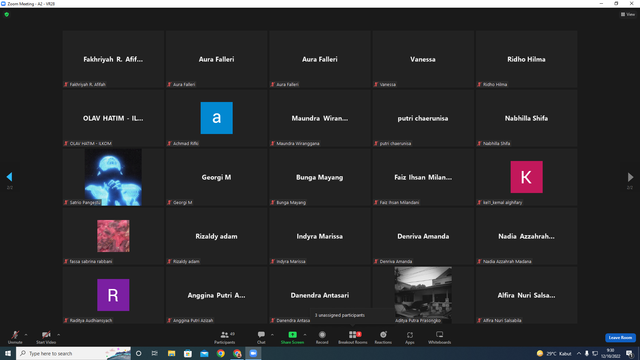This screenshot has height=360, width=640.
Task: Click the system tray microphone icon
Action: [587, 353]
